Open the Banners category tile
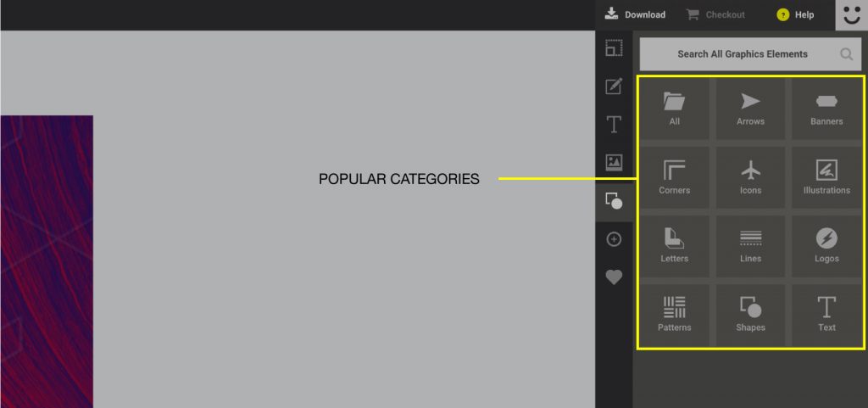Screen dimensions: 868x408 pos(826,109)
